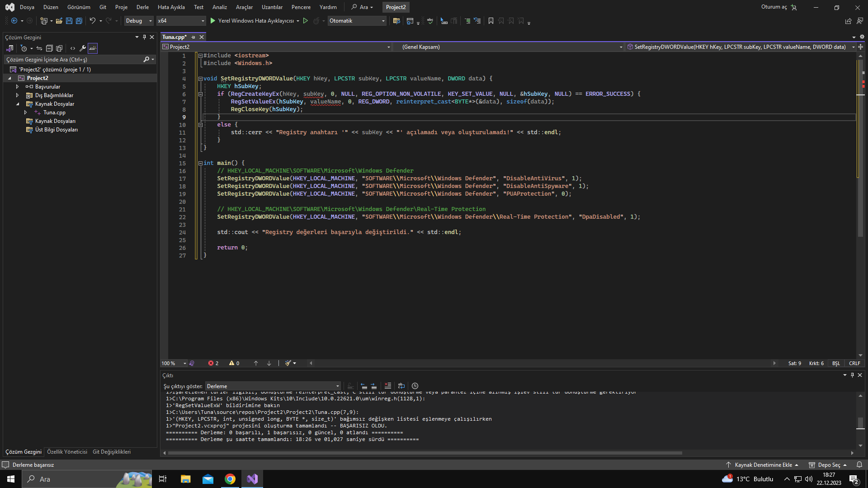
Task: Open Solution Explorer properties wrench icon
Action: tap(83, 48)
